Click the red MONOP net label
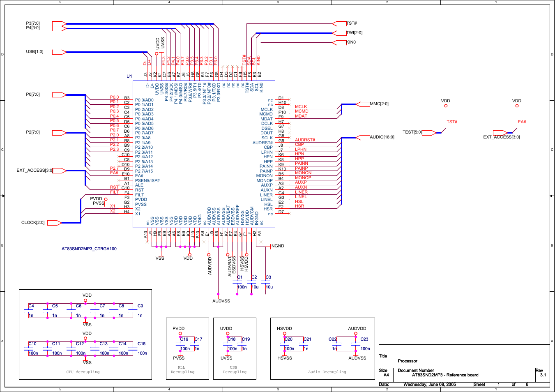The image size is (555, 392). (x=303, y=178)
